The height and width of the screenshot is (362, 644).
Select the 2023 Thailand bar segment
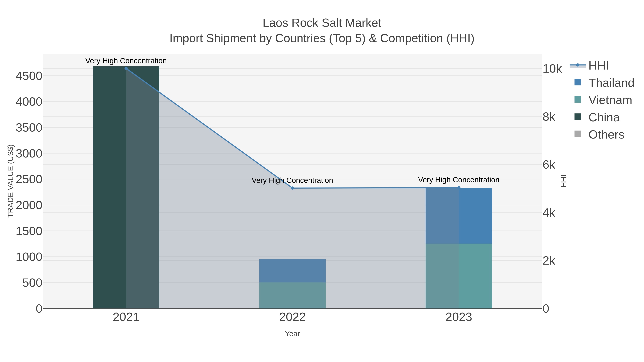459,216
